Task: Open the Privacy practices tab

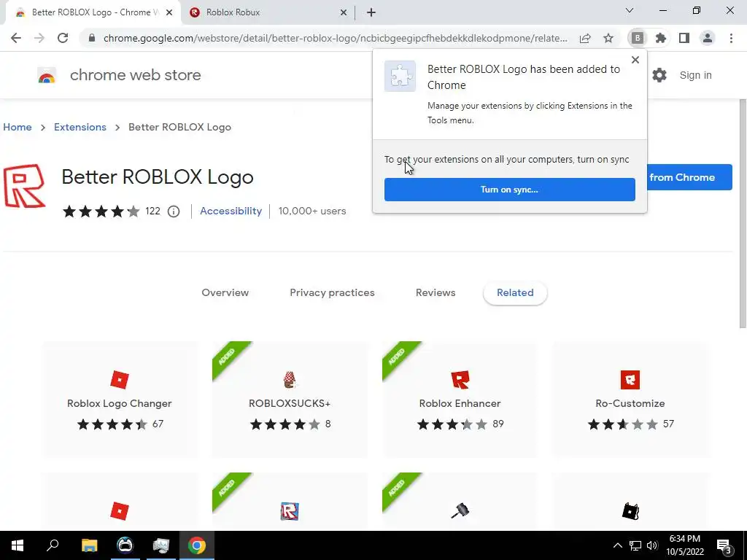Action: pos(332,292)
